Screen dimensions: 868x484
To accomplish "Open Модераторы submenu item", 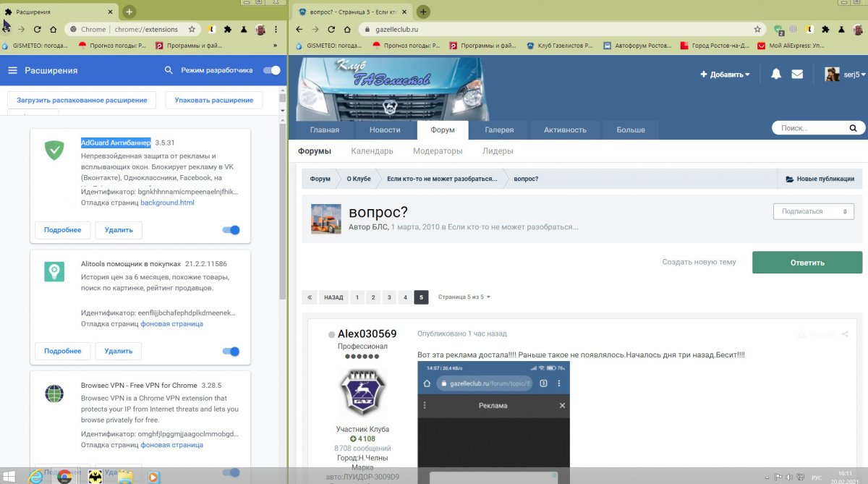I will click(438, 151).
